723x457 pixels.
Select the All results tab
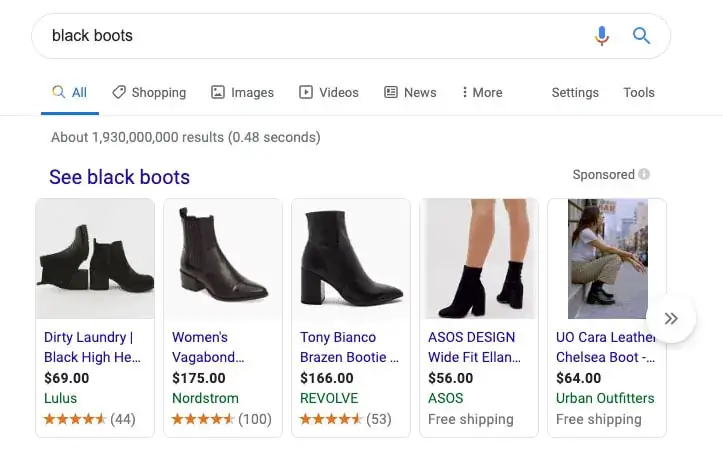click(x=70, y=92)
